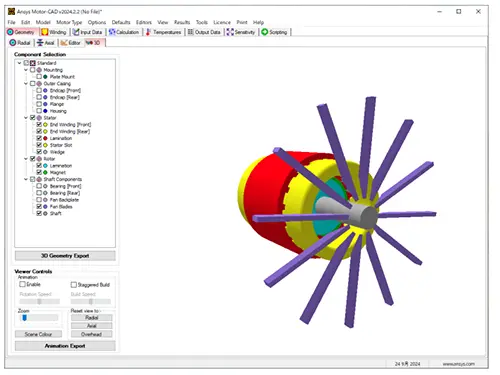Select the Sensitivity tab icon
500x375 pixels.
tap(230, 32)
